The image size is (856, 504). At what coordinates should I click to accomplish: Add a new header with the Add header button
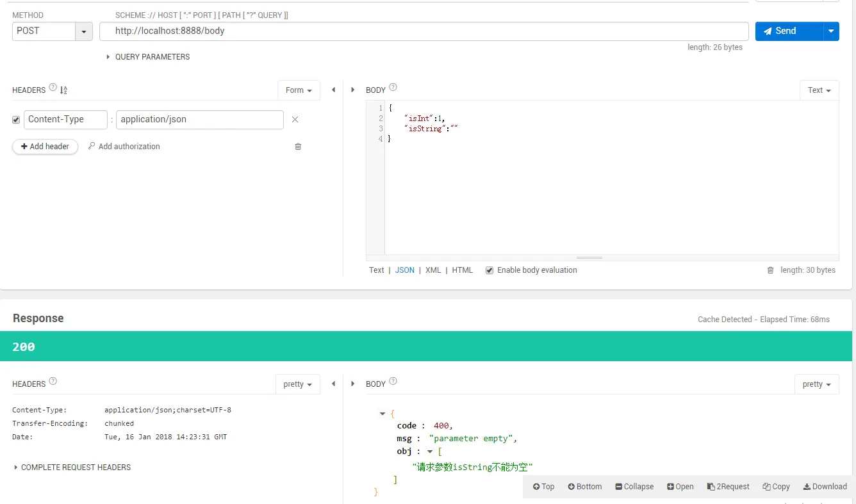(x=45, y=147)
